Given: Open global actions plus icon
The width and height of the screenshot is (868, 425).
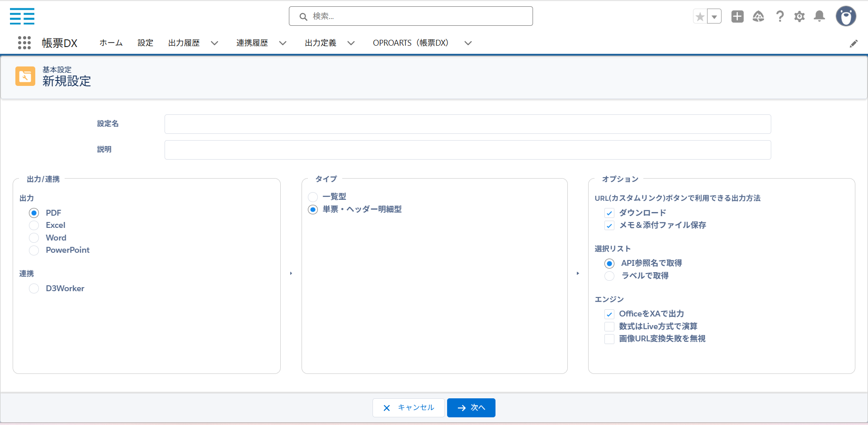Looking at the screenshot, I should [737, 17].
